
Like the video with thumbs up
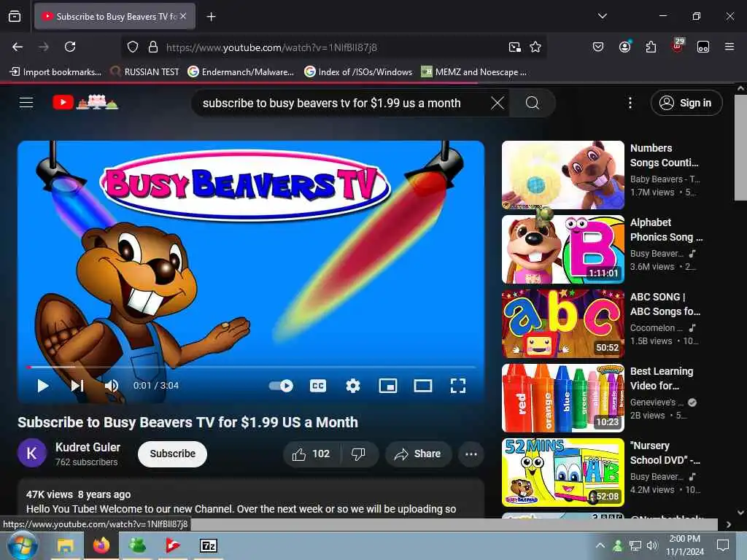(x=311, y=454)
